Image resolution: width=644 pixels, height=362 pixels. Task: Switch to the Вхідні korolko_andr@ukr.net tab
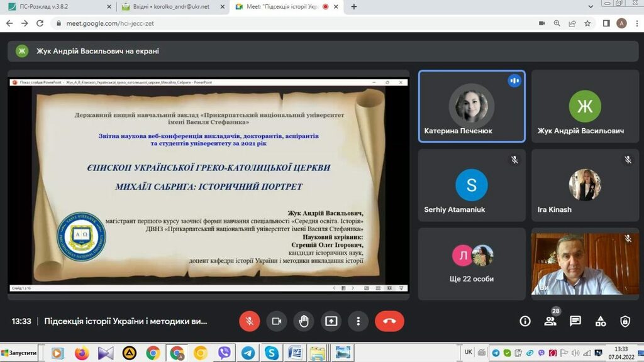172,7
